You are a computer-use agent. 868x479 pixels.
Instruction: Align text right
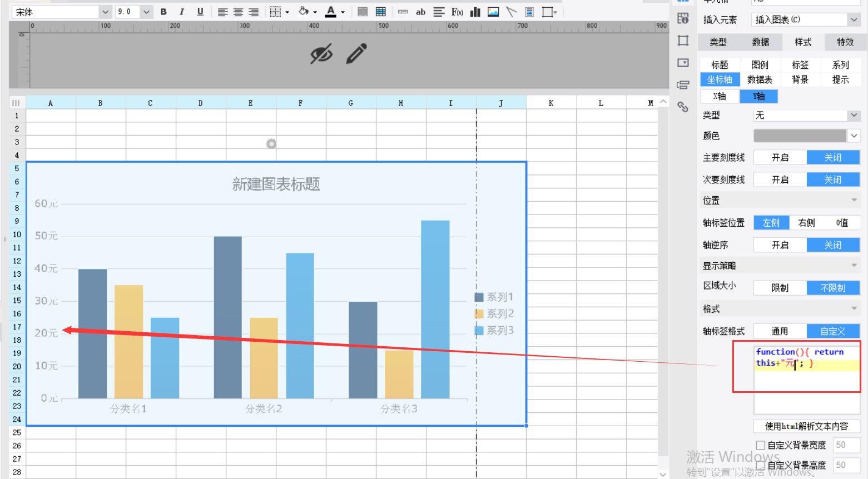click(x=254, y=12)
